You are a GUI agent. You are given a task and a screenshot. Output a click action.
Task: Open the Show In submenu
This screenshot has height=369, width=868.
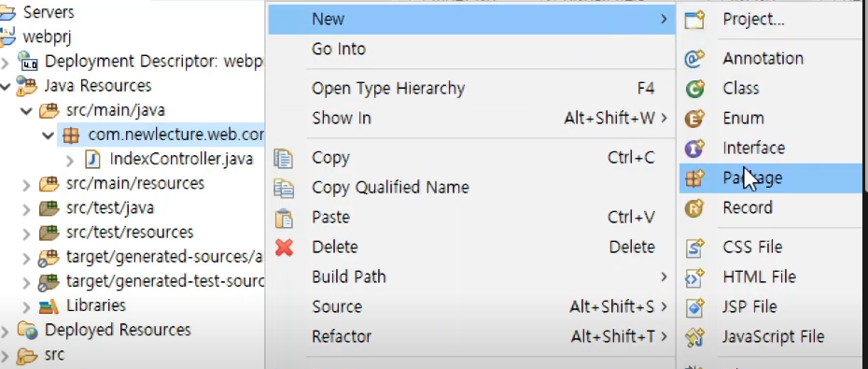pyautogui.click(x=471, y=118)
